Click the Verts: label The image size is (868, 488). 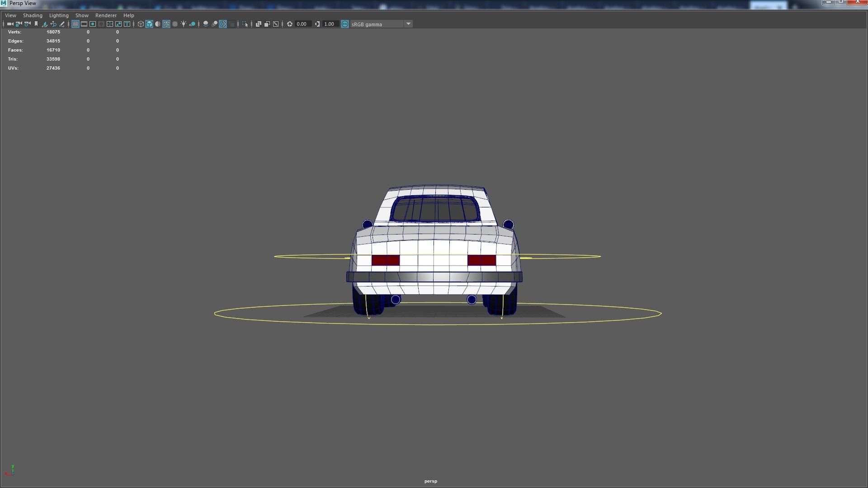tap(14, 32)
